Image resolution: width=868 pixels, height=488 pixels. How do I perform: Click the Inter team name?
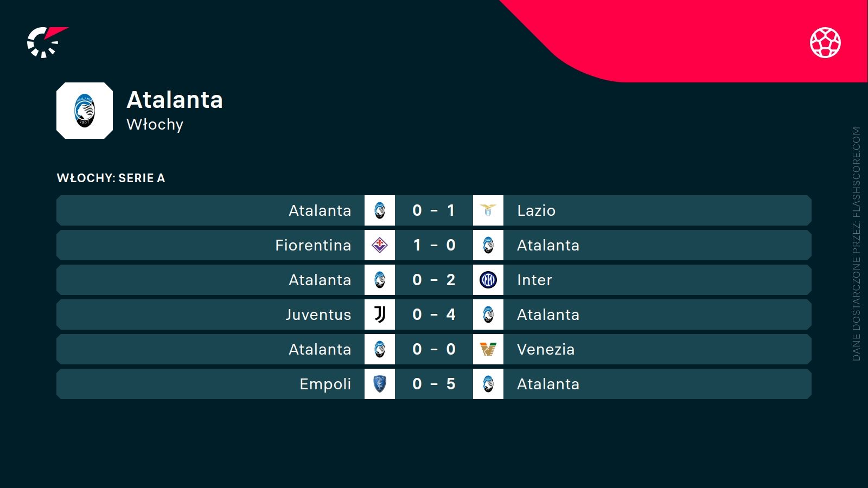534,280
